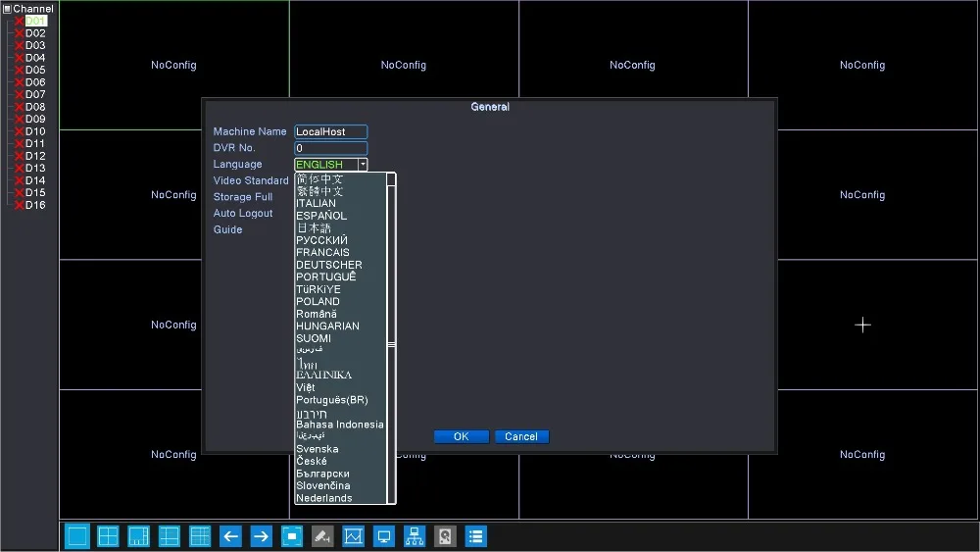Viewport: 980px width, 552px height.
Task: Go to previous page with left arrow
Action: tap(230, 536)
